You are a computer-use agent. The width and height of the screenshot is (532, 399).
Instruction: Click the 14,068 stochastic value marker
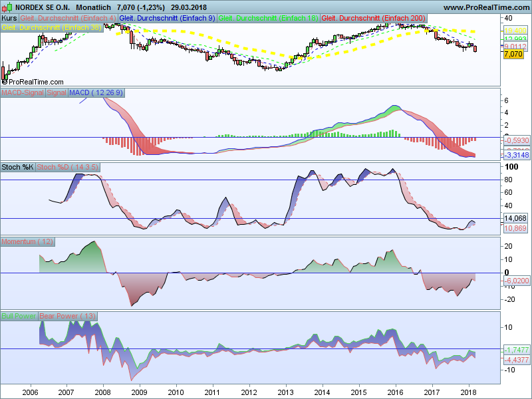[x=515, y=218]
